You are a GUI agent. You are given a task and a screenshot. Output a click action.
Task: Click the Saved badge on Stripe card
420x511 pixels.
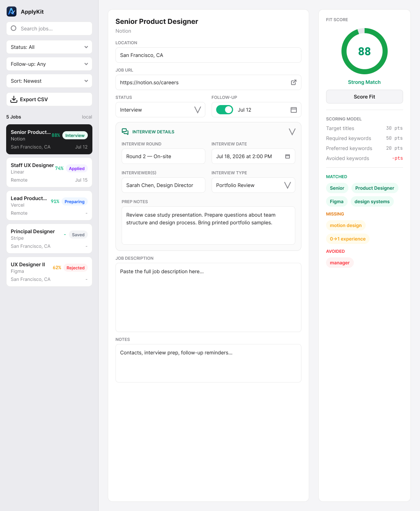click(x=78, y=235)
